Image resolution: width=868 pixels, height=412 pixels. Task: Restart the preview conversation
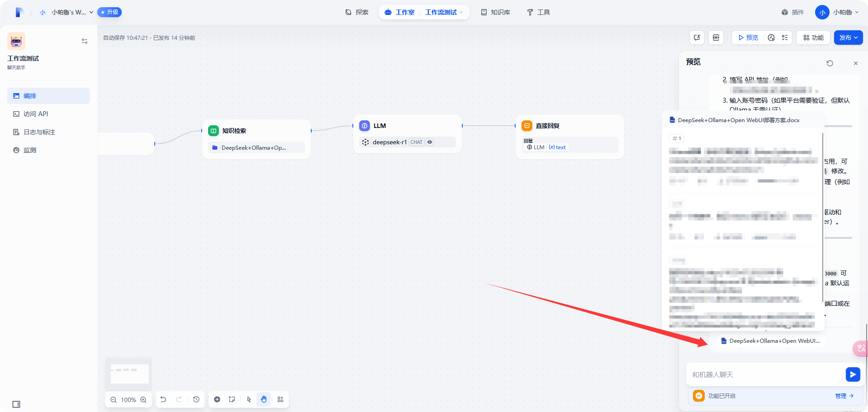click(x=830, y=63)
